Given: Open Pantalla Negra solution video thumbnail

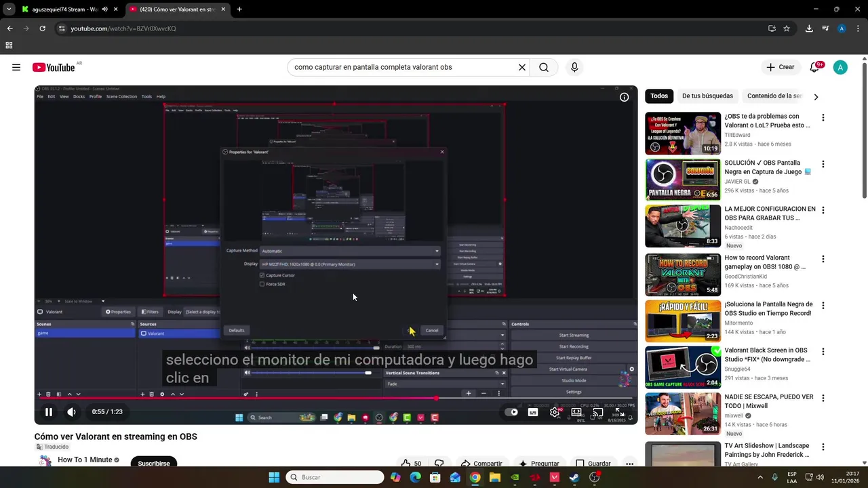Looking at the screenshot, I should pos(683,180).
